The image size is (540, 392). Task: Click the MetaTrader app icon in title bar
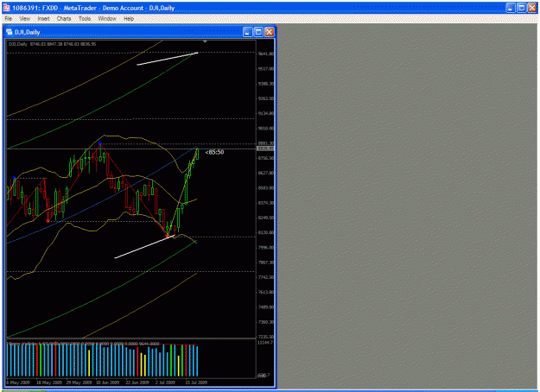(x=7, y=8)
